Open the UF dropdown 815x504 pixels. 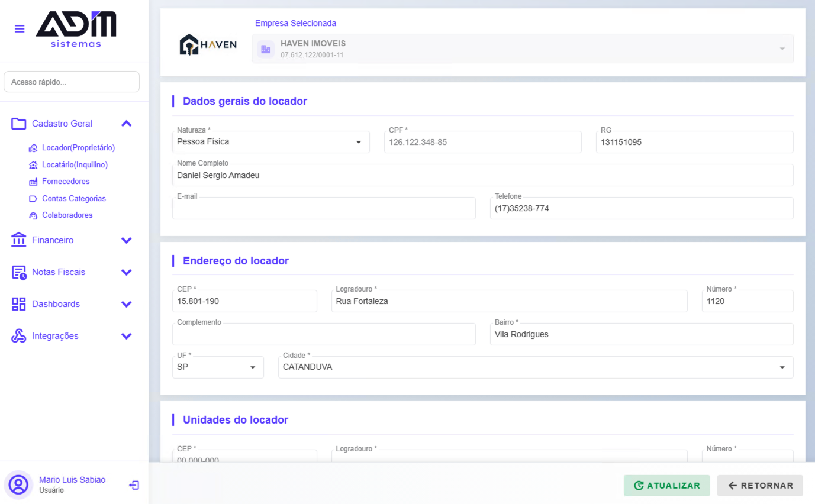pos(218,367)
